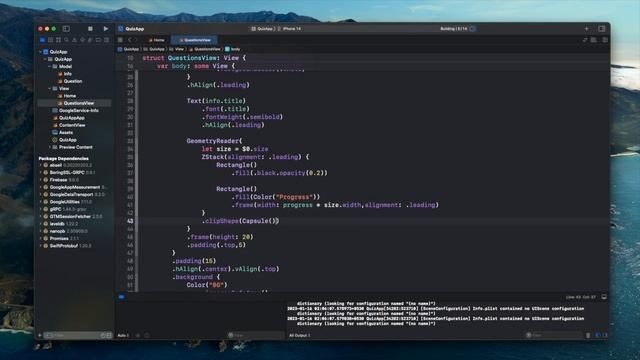Open the report navigator, last navigator icon
The height and width of the screenshot is (360, 640).
[x=107, y=40]
